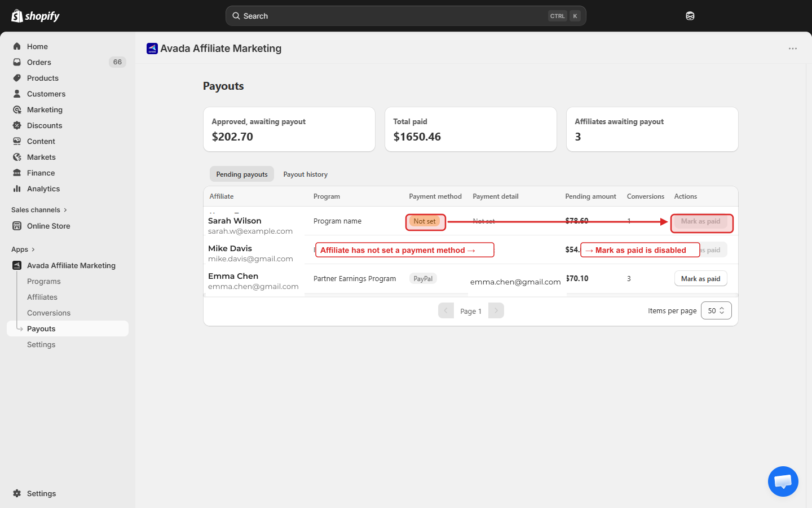Click the search magnifier icon
812x508 pixels.
click(236, 16)
